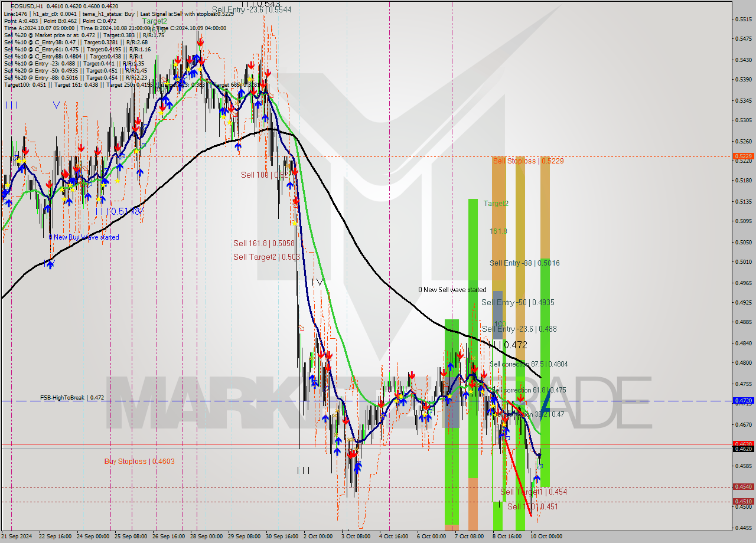The height and width of the screenshot is (543, 756).
Task: Click the 0.4510 price tag on axis
Action: pos(743,502)
